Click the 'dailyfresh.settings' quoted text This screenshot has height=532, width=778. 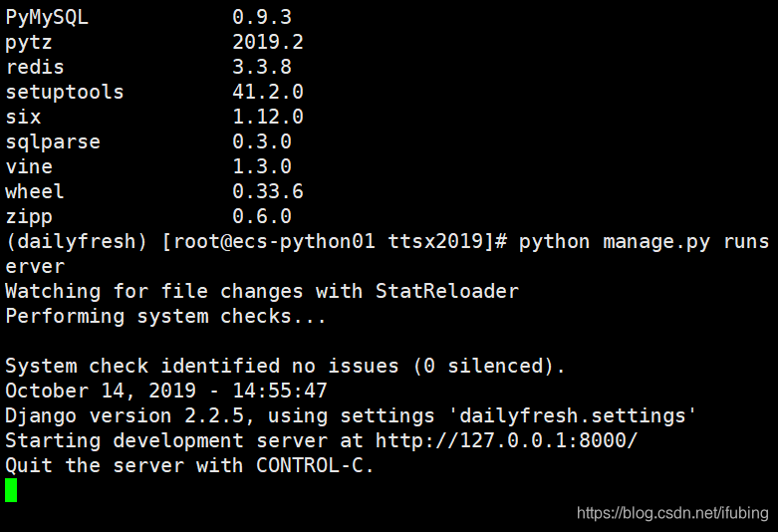click(572, 415)
